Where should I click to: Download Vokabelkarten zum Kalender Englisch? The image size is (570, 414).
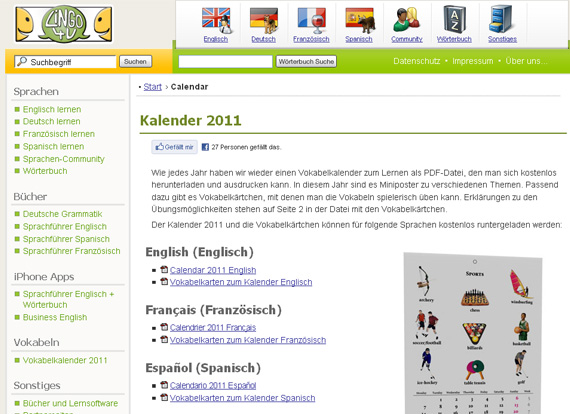(241, 282)
